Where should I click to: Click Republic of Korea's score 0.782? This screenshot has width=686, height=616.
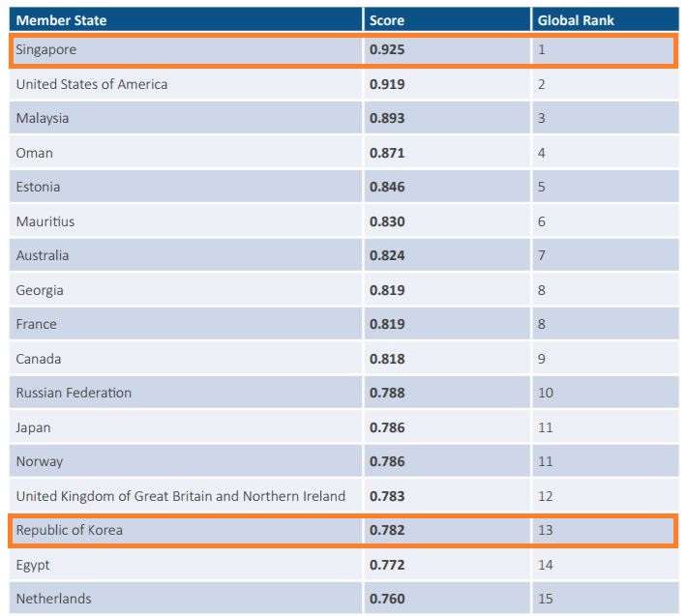coord(387,530)
